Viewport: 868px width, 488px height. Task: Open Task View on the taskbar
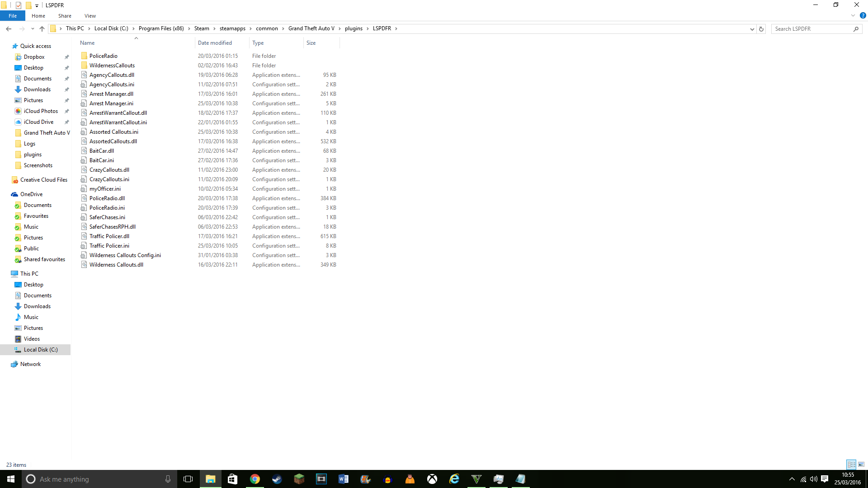click(188, 479)
